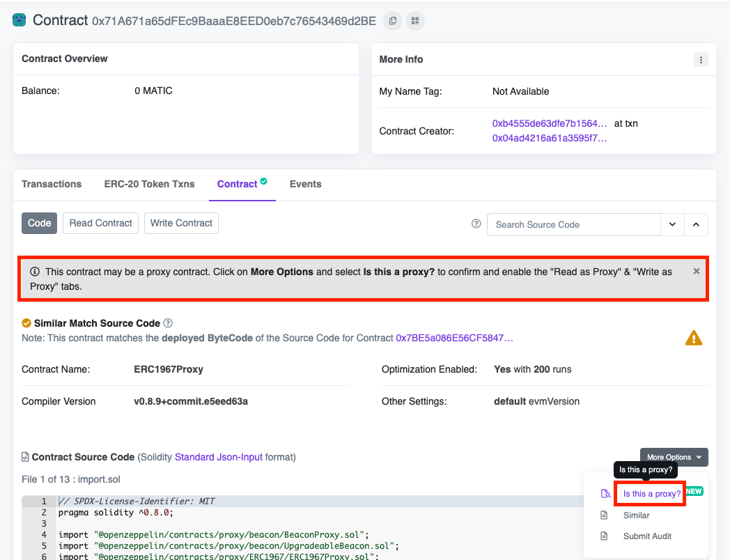Click compiler version v0.8.9+commit.e5eed63a
Viewport: 730px width, 560px height.
pos(191,401)
